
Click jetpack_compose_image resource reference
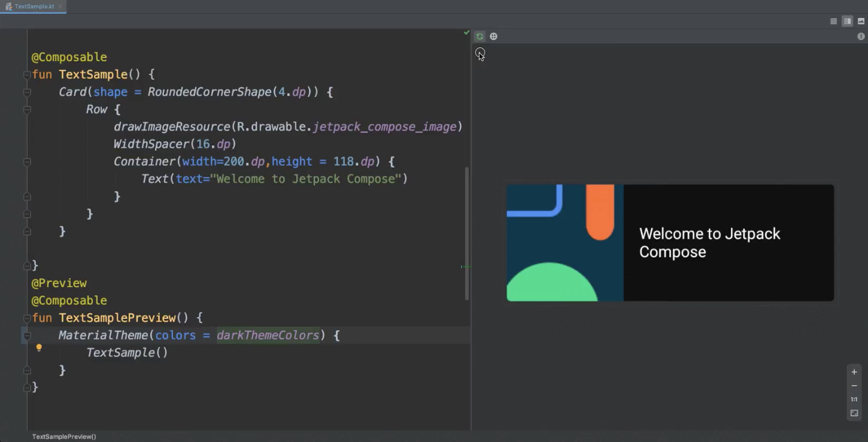tap(385, 127)
